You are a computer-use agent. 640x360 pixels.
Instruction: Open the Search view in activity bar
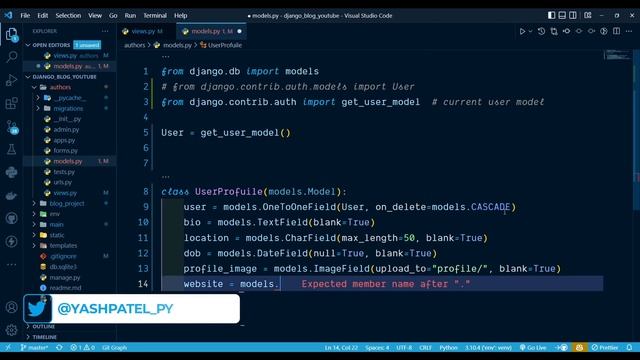[x=11, y=57]
